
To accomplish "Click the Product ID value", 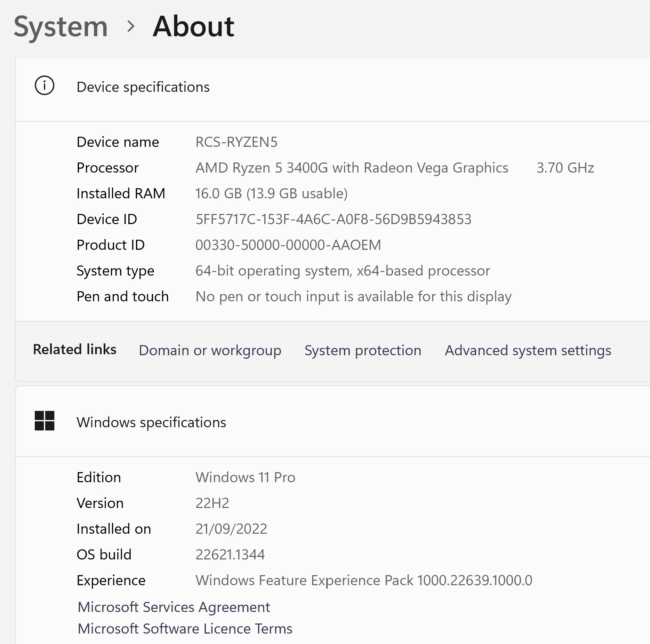I will click(x=288, y=245).
